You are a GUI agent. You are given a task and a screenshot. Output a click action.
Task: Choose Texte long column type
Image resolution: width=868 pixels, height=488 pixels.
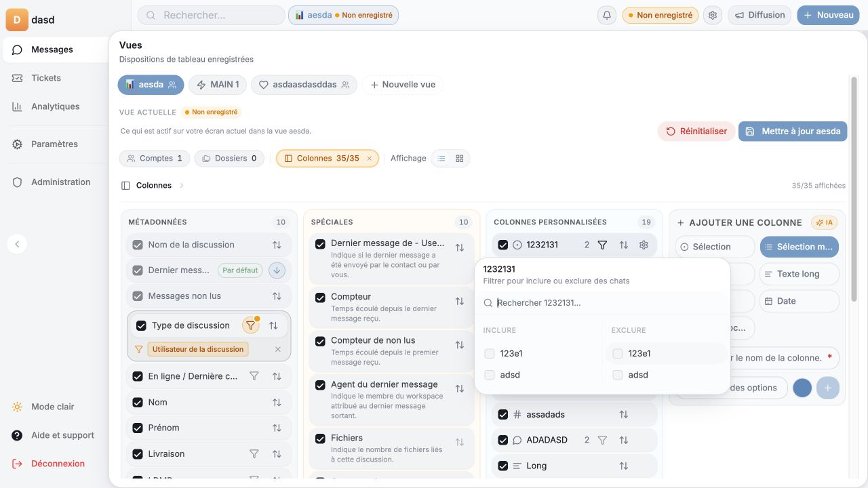pyautogui.click(x=799, y=274)
